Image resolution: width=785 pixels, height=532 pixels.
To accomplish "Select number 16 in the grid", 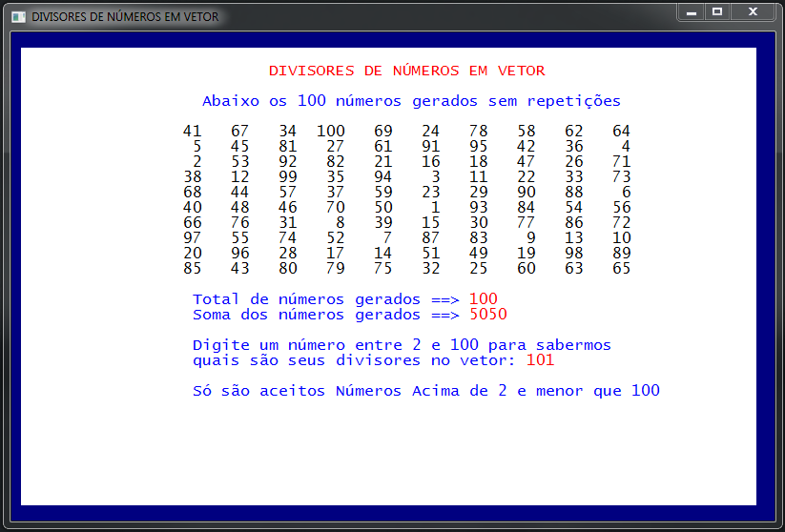I will [x=430, y=162].
